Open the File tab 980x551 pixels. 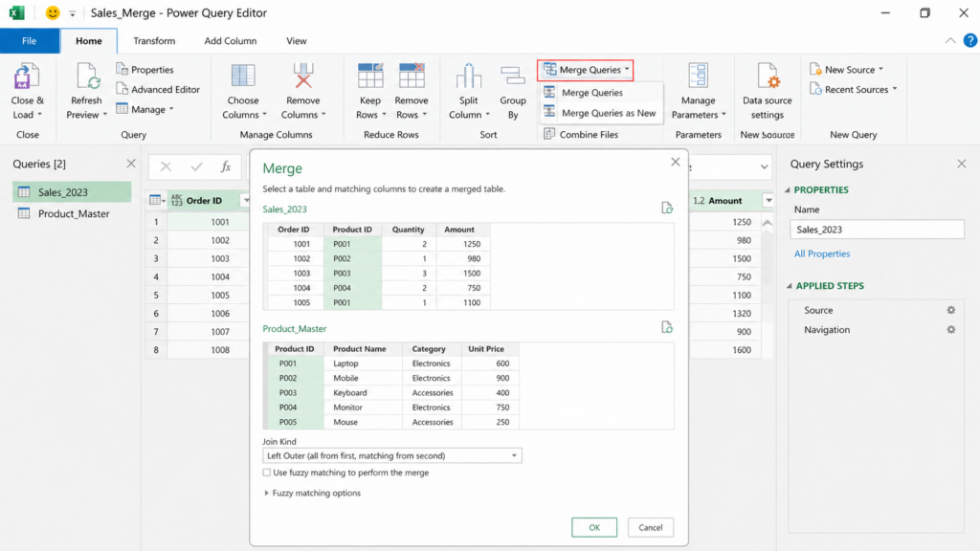coord(30,40)
